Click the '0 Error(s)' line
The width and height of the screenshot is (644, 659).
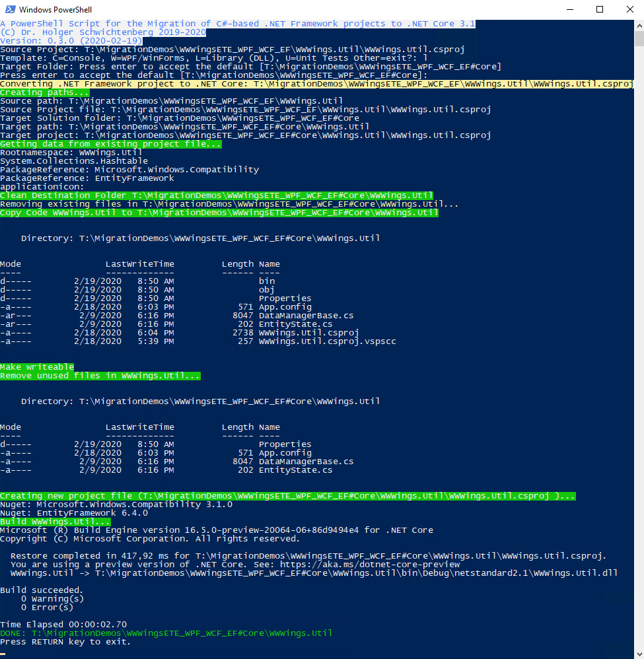47,607
